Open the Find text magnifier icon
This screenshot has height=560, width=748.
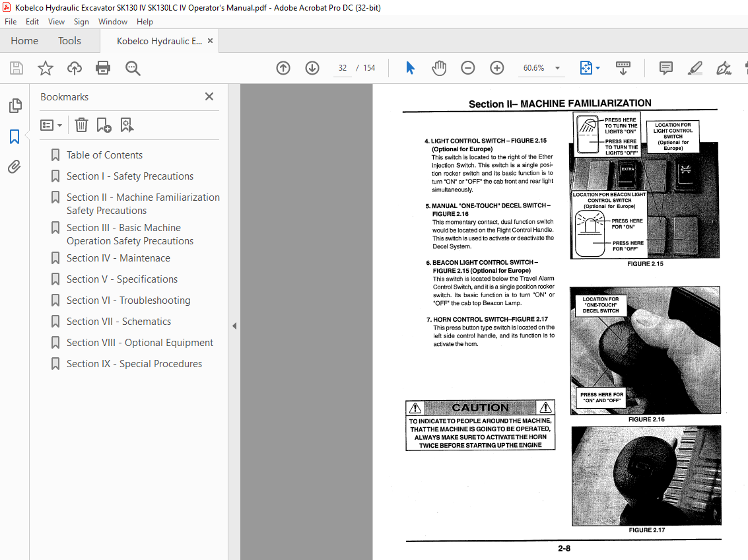coord(133,68)
